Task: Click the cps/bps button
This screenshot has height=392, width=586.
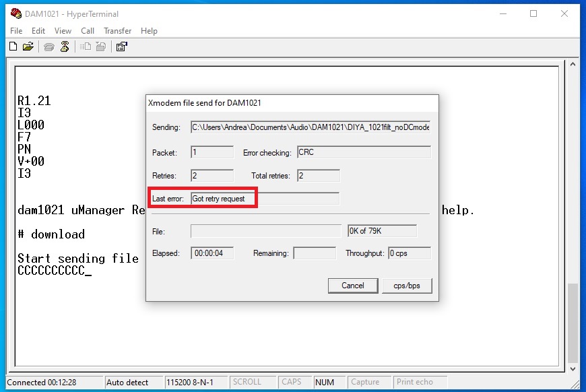Action: (407, 286)
